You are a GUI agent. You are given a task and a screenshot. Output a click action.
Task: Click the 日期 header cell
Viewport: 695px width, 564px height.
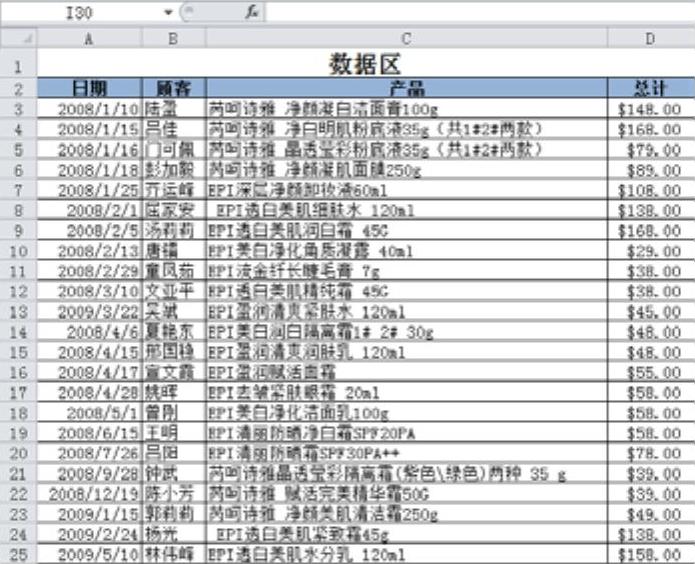(x=90, y=88)
